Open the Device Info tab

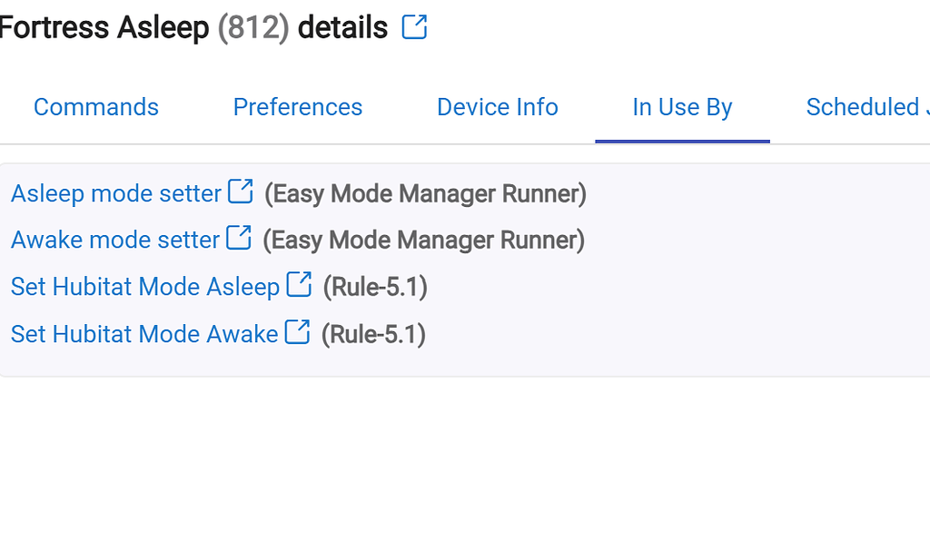(497, 107)
